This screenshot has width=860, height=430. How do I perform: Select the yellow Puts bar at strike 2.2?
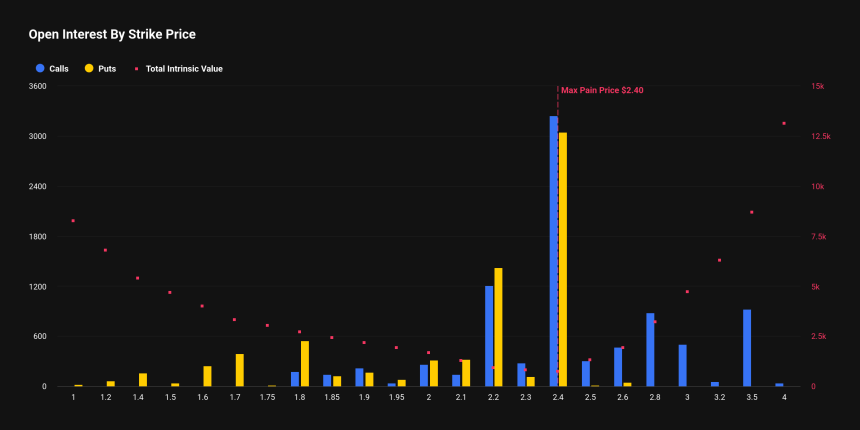498,327
